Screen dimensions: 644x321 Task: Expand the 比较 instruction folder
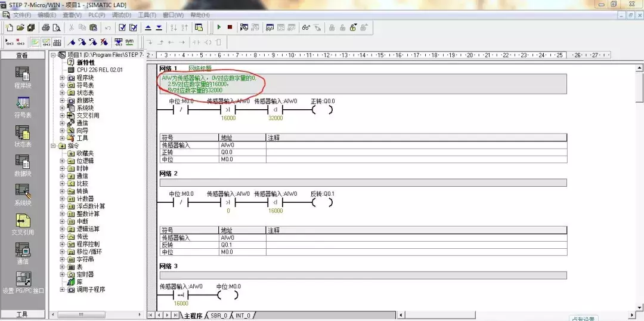[63, 183]
